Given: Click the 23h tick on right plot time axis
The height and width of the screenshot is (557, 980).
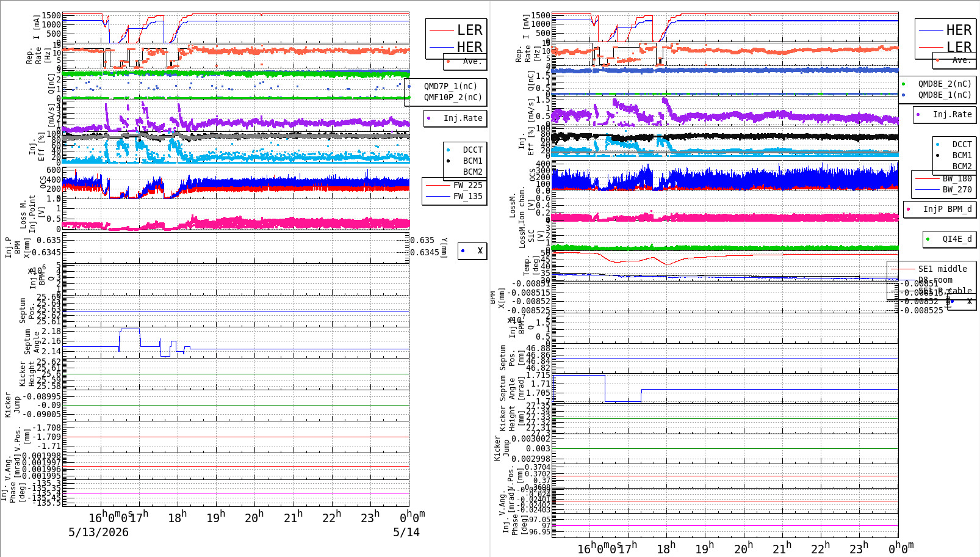Looking at the screenshot, I should [859, 548].
